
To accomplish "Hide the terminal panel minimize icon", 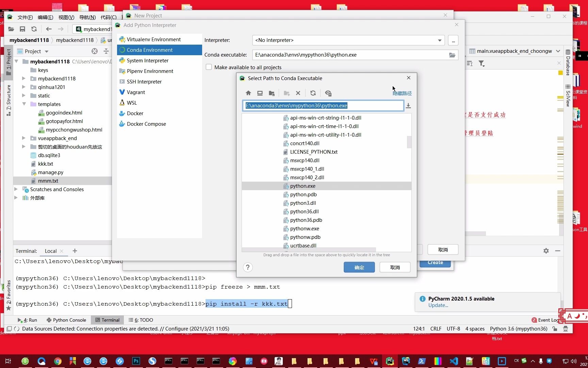I will (558, 251).
